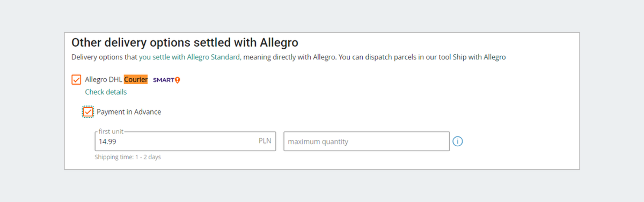Focus the first unit price field

point(185,141)
